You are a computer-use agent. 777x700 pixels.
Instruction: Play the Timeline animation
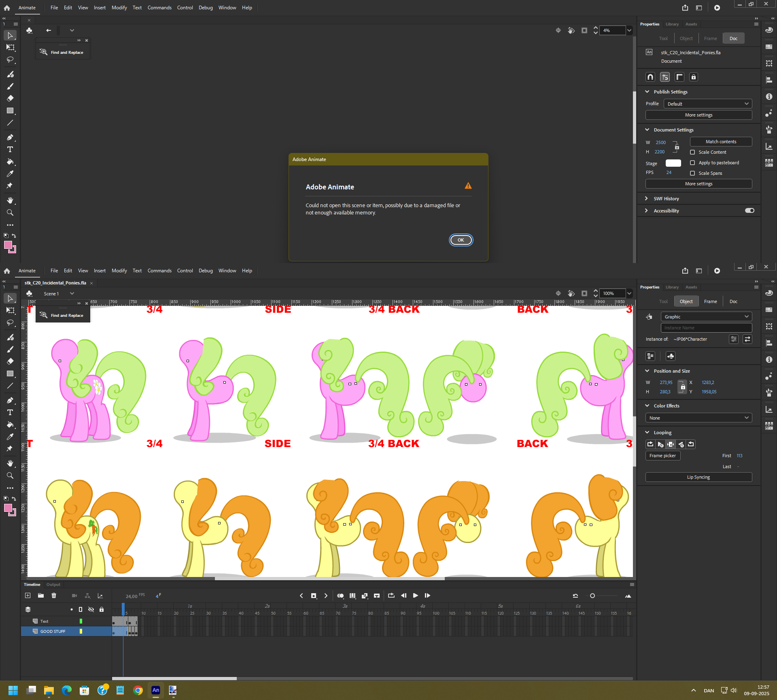coord(415,596)
